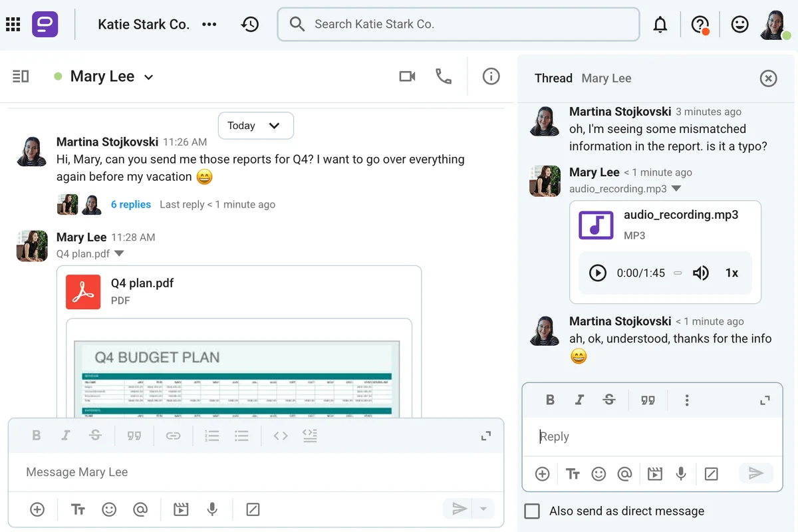The height and width of the screenshot is (532, 798).
Task: Toggle bold formatting in the thread reply box
Action: (550, 400)
